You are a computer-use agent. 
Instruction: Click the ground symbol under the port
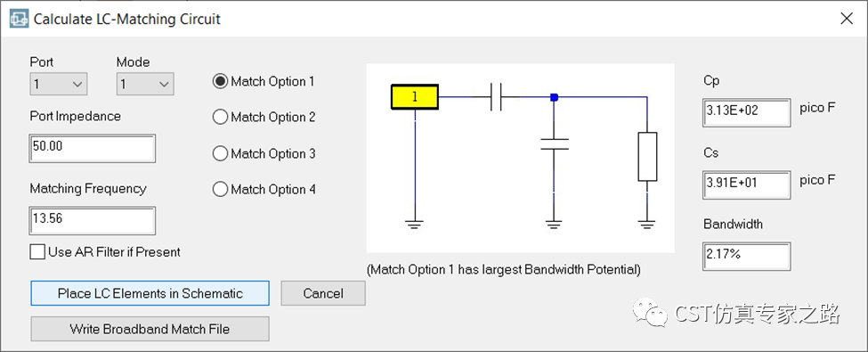click(415, 224)
